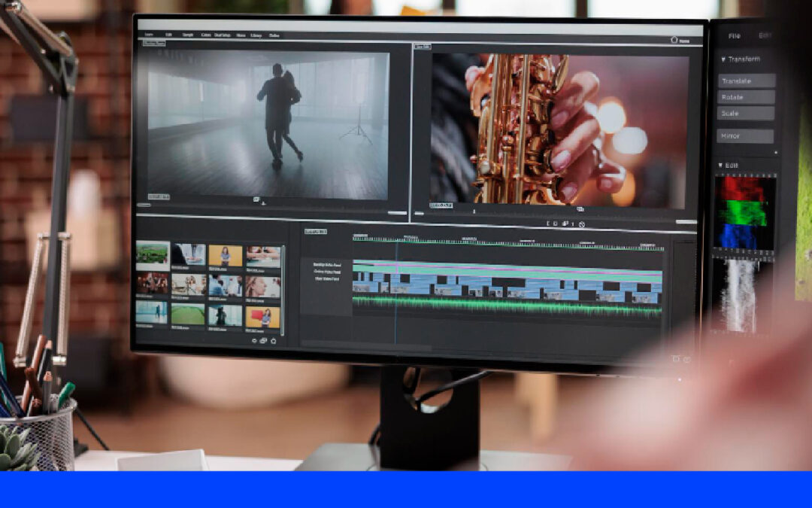812x508 pixels.
Task: Click the RGB parade scope display
Action: pyautogui.click(x=744, y=212)
